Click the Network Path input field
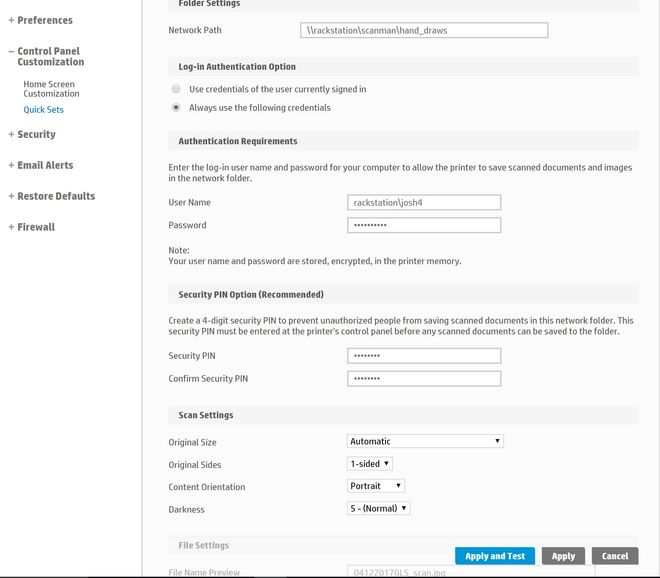 [x=424, y=31]
